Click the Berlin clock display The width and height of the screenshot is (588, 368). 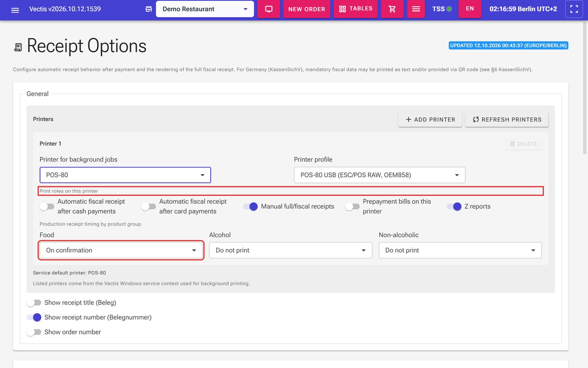tap(523, 9)
